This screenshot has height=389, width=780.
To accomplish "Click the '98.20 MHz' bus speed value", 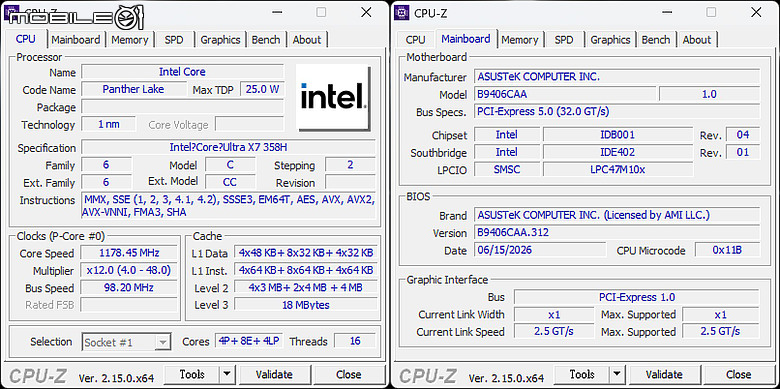I will coord(129,288).
